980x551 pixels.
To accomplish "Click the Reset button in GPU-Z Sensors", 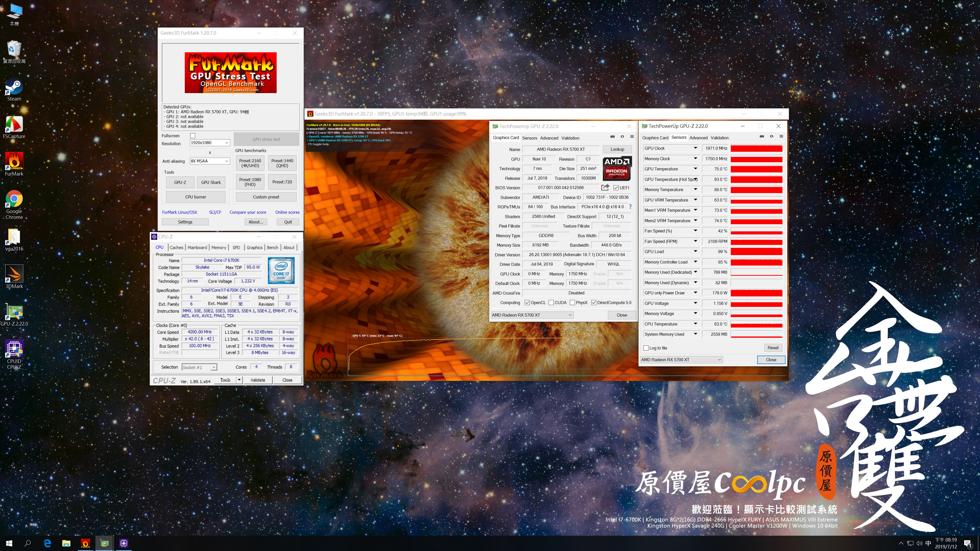I will tap(773, 348).
